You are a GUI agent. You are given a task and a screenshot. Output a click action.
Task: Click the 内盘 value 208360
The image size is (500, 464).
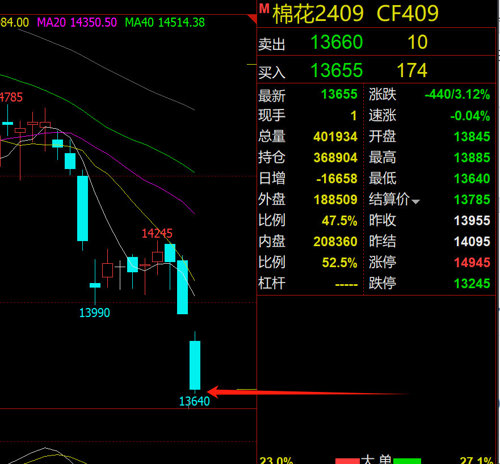click(335, 242)
